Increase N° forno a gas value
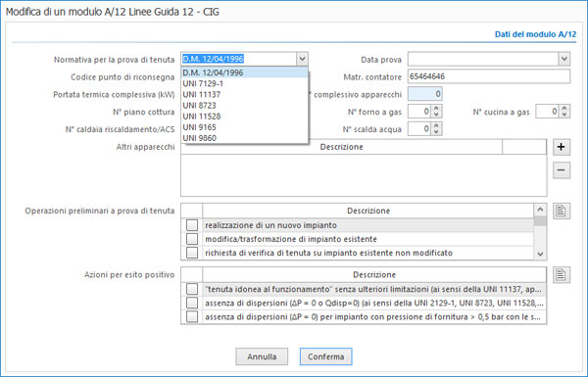This screenshot has height=377, width=588. (436, 109)
